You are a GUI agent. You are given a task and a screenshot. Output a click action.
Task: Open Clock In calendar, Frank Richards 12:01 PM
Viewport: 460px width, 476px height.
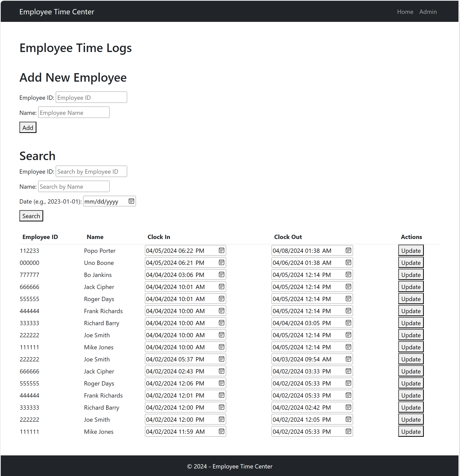(x=222, y=395)
